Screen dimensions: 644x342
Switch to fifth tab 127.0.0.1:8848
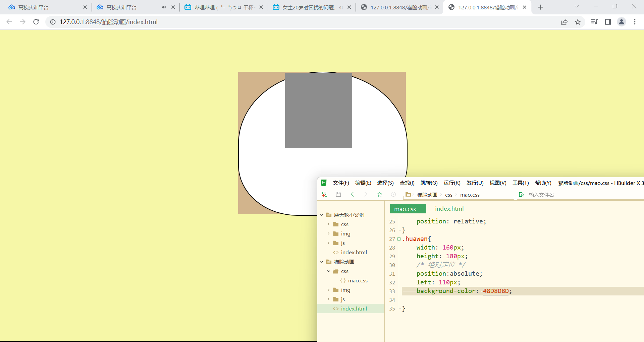pos(399,7)
